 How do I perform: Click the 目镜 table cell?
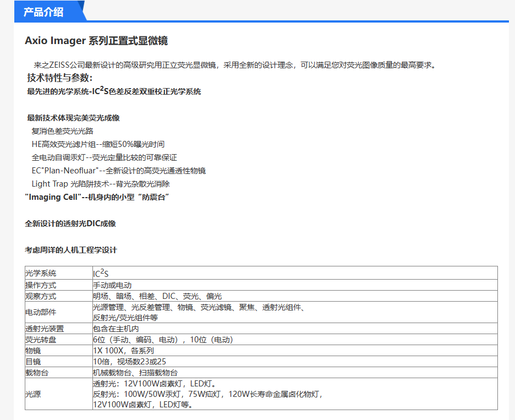pos(59,362)
